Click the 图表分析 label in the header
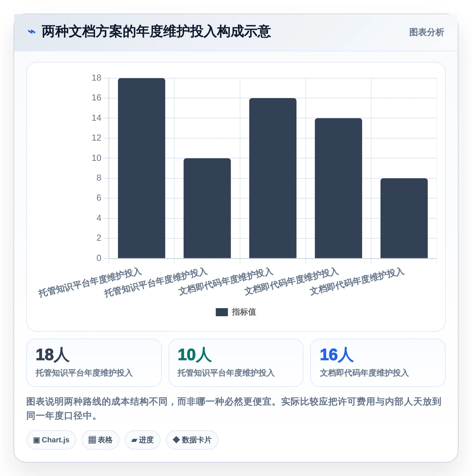Screen dimensions: 472x476 pyautogui.click(x=426, y=32)
